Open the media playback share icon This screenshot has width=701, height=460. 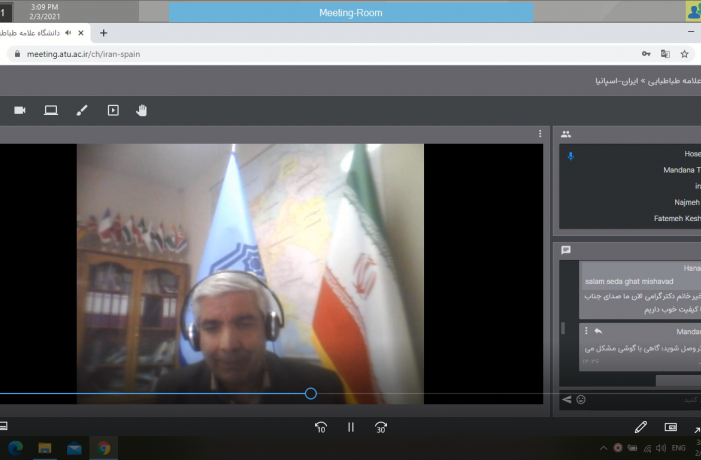[113, 110]
